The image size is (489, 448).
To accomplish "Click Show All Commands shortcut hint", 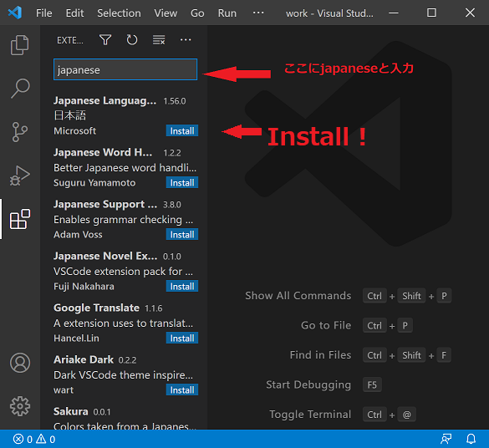I will 348,296.
